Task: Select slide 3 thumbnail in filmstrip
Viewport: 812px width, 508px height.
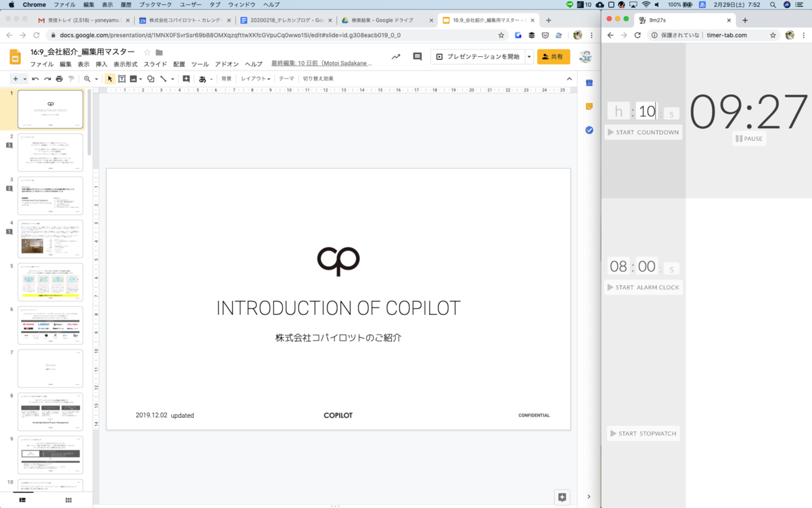Action: coord(50,196)
